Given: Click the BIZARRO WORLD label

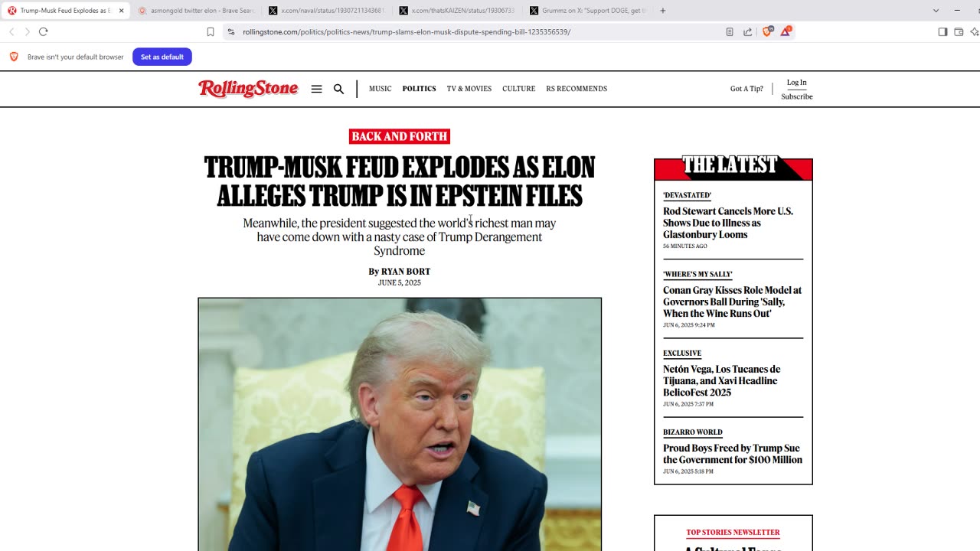Looking at the screenshot, I should click(693, 432).
